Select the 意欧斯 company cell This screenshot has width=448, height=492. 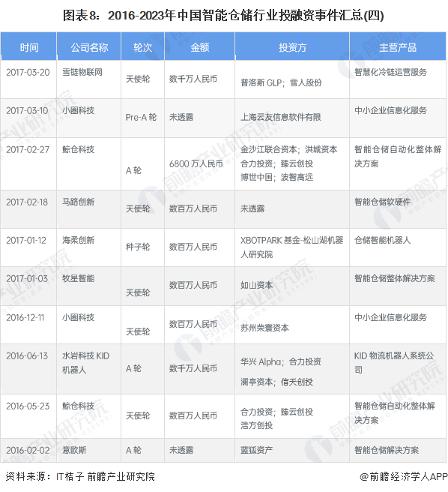click(x=88, y=450)
